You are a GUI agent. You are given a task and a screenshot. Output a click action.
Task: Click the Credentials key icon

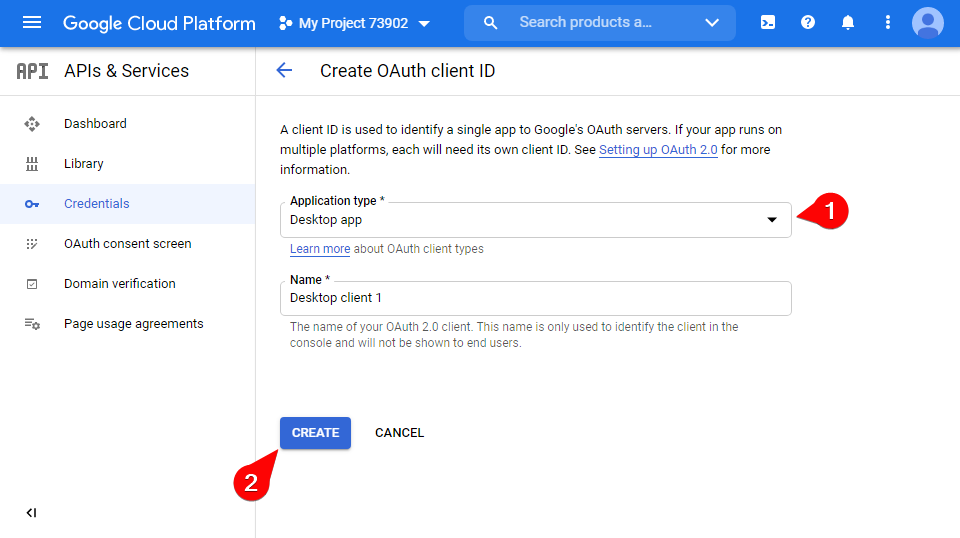32,204
